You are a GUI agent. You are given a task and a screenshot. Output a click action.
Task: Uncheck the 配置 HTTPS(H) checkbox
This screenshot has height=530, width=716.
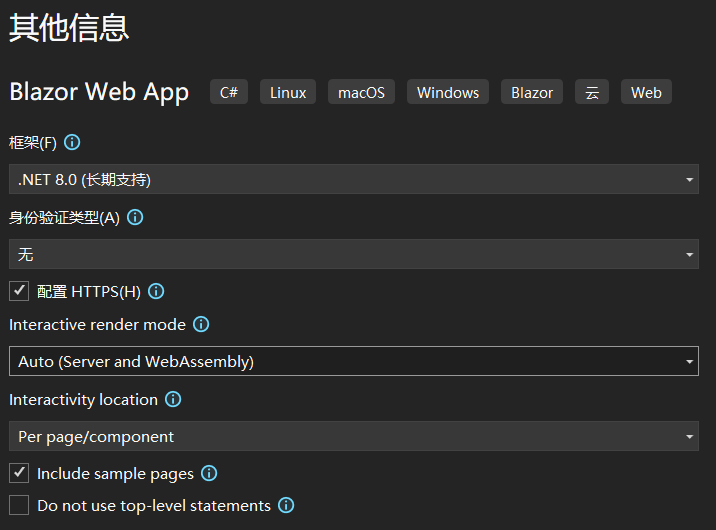[x=19, y=291]
